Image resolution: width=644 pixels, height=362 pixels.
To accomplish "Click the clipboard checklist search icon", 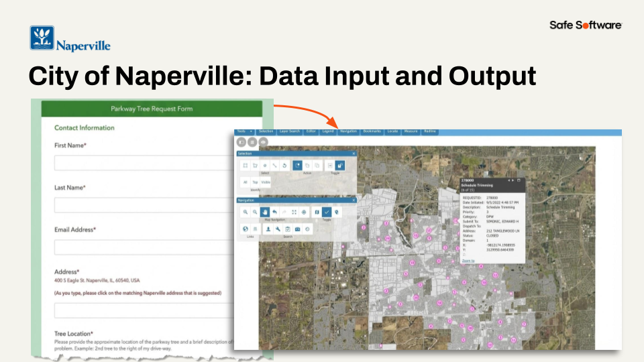I will 288,229.
